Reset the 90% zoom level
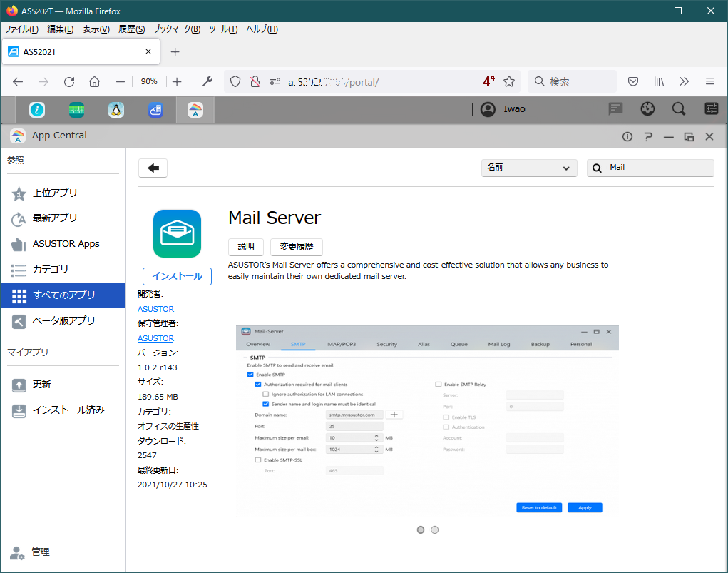728x573 pixels. coord(149,82)
